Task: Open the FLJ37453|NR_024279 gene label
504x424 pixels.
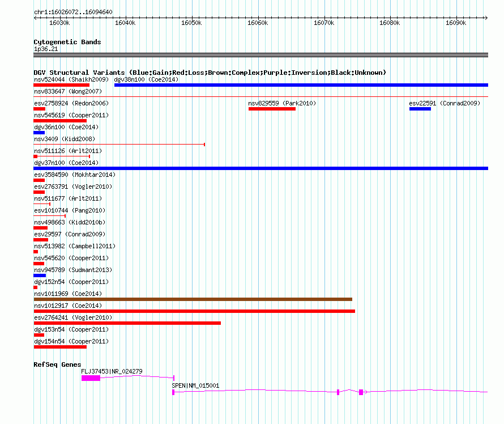Action: pos(112,371)
